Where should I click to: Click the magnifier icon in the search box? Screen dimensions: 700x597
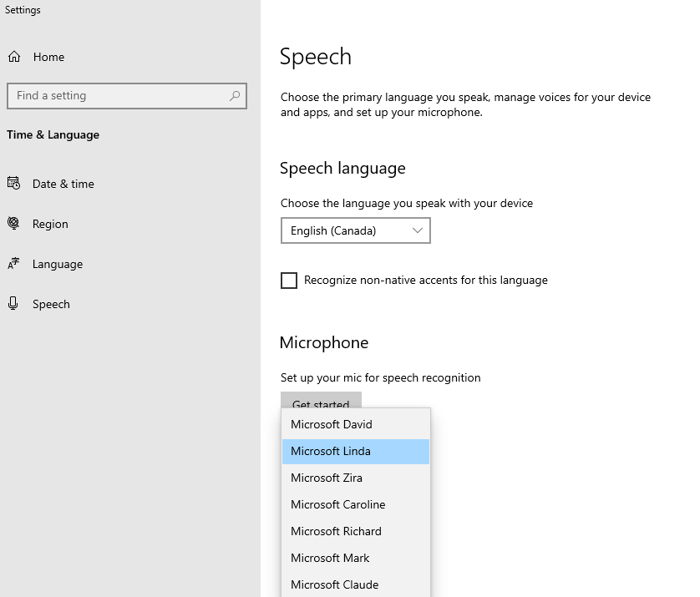tap(235, 95)
